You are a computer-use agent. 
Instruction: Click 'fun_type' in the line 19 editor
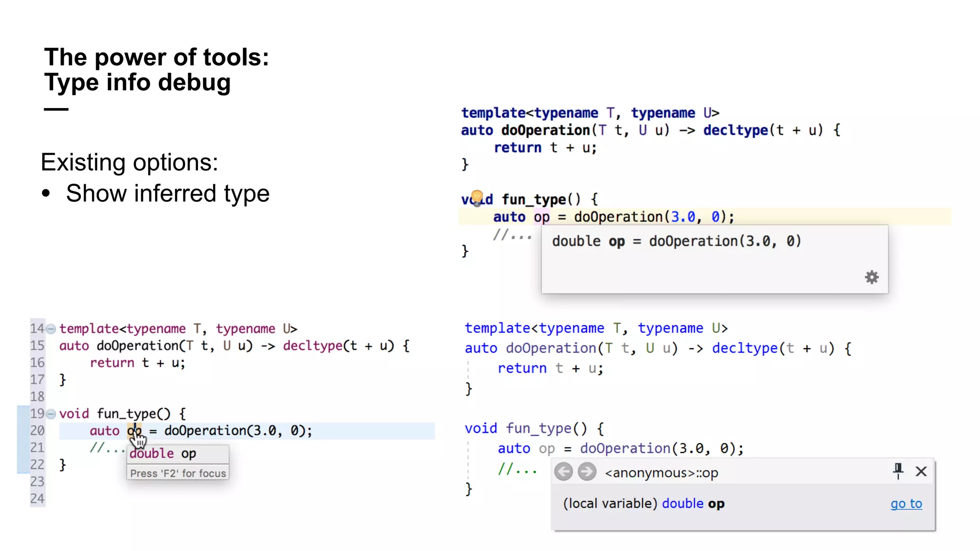pyautogui.click(x=134, y=414)
